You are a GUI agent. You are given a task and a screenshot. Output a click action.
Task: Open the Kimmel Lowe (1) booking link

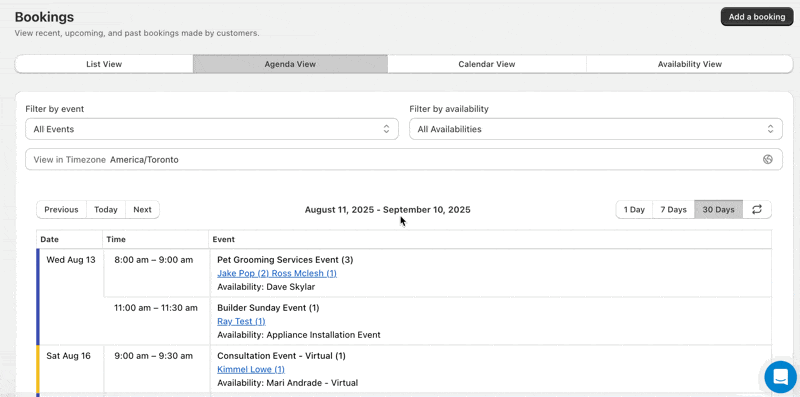tap(251, 369)
